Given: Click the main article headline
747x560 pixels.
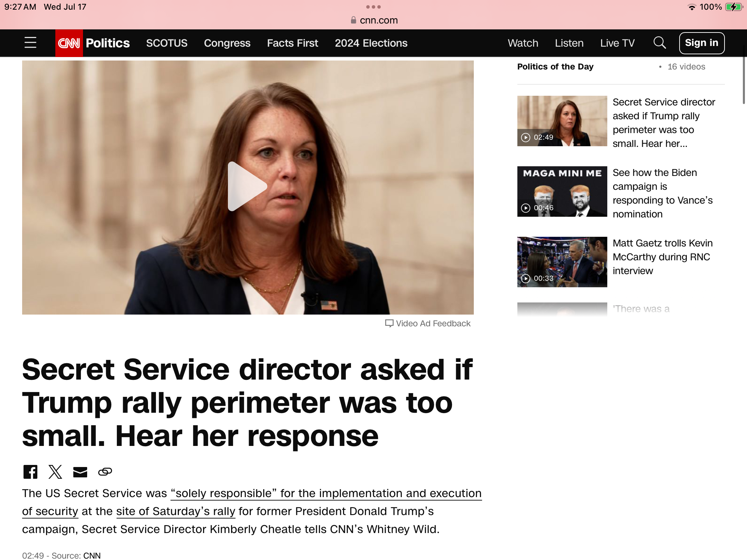Looking at the screenshot, I should pyautogui.click(x=247, y=403).
